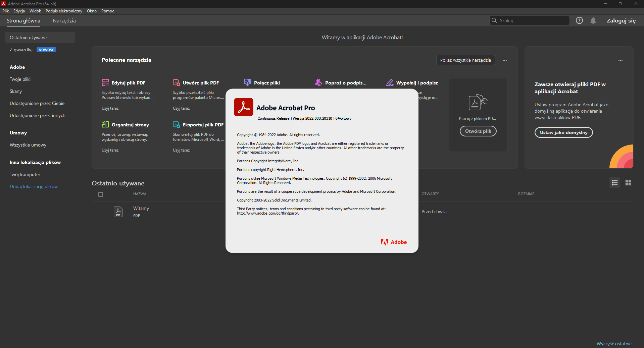Click the Adobe Acrobat Pro logo in dialog
Image resolution: width=644 pixels, height=348 pixels.
coord(244,107)
